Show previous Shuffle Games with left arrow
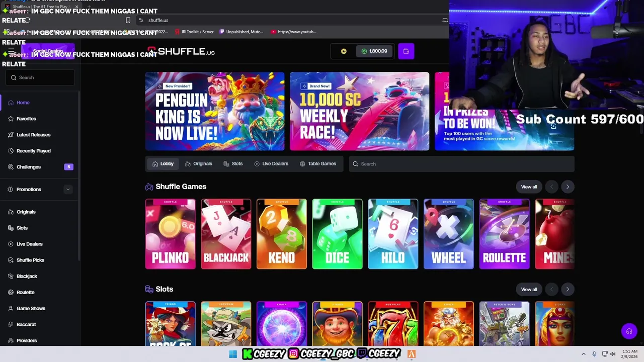644x362 pixels. pos(551,187)
